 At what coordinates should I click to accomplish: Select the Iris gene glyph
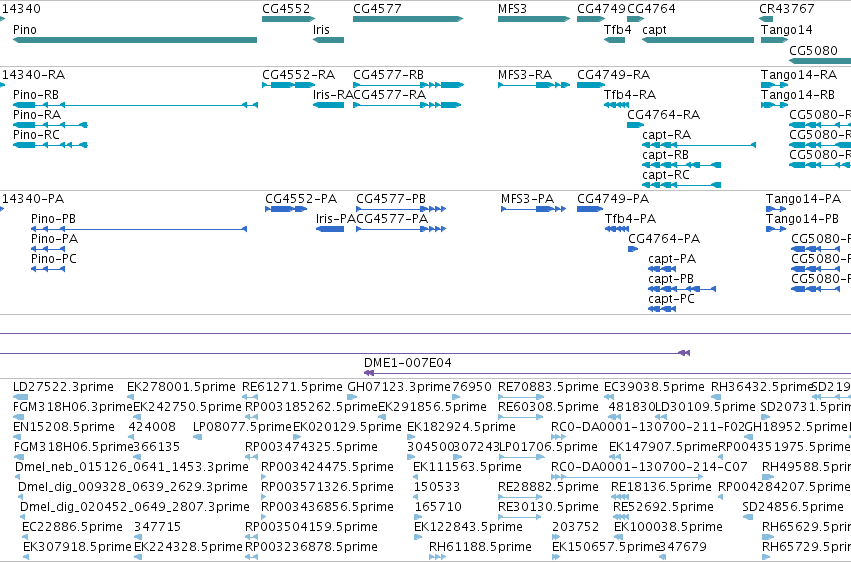328,40
